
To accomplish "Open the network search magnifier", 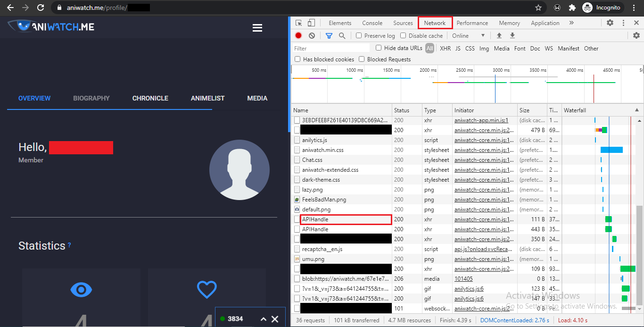I will tap(342, 35).
